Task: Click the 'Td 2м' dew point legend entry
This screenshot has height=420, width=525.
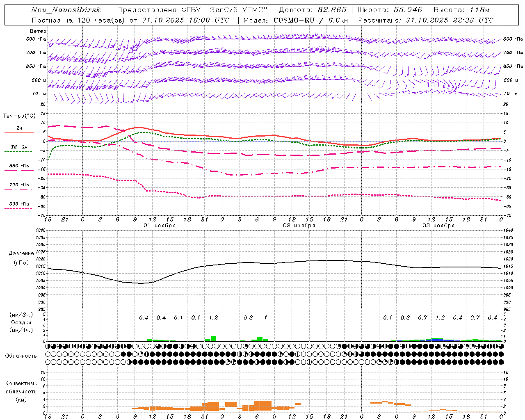Action: click(19, 147)
